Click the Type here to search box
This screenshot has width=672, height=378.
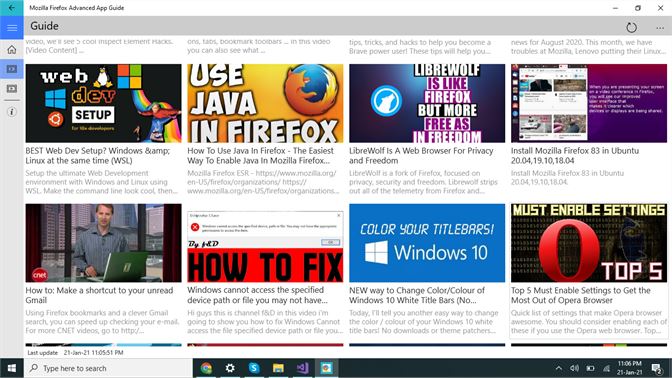click(x=108, y=368)
